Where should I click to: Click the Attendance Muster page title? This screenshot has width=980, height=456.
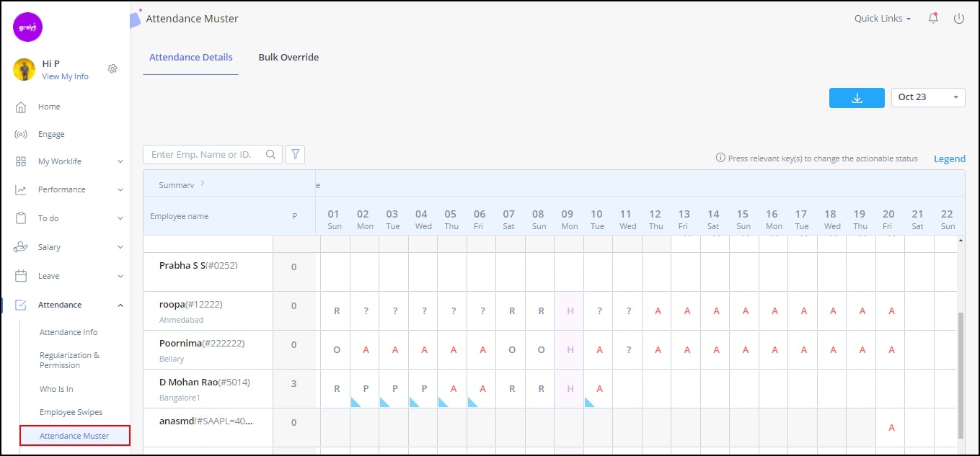pos(192,19)
